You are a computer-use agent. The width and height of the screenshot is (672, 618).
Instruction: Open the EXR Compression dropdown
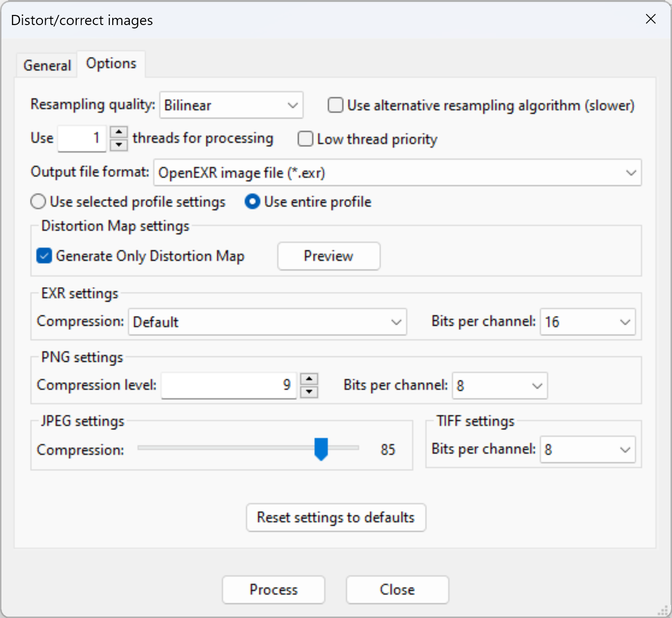pyautogui.click(x=267, y=322)
